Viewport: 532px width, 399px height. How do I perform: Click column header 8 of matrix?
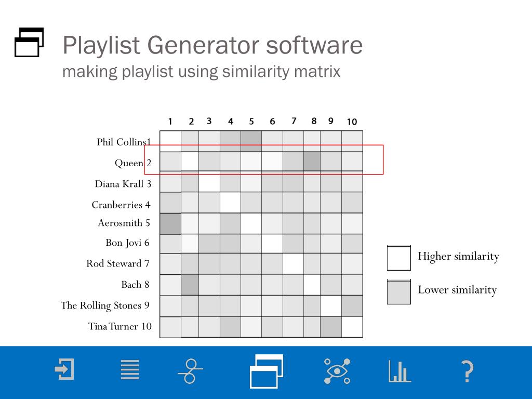click(314, 121)
